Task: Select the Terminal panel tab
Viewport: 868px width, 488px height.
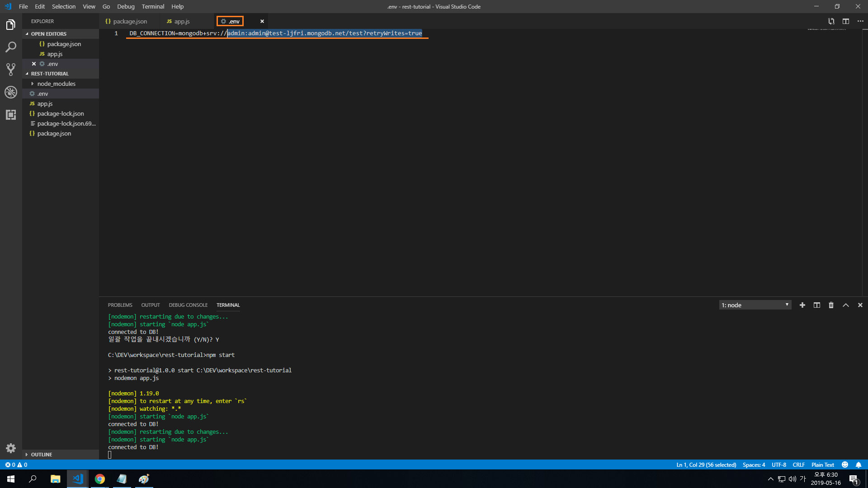Action: tap(228, 305)
